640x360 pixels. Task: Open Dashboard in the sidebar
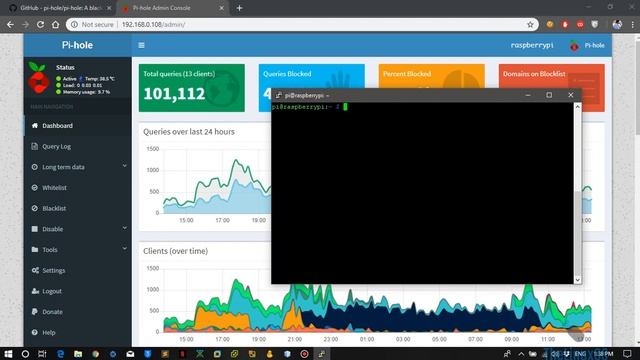tap(78, 126)
